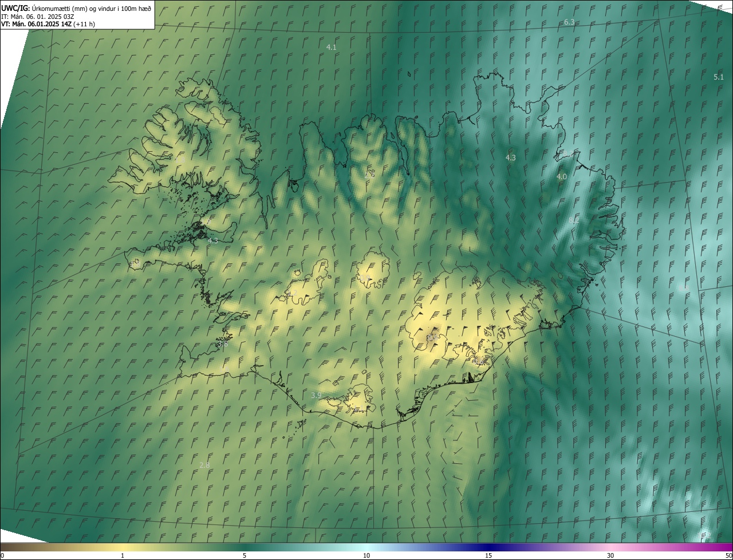Click the 4.1 value label on the map
The height and width of the screenshot is (560, 733).
click(331, 47)
